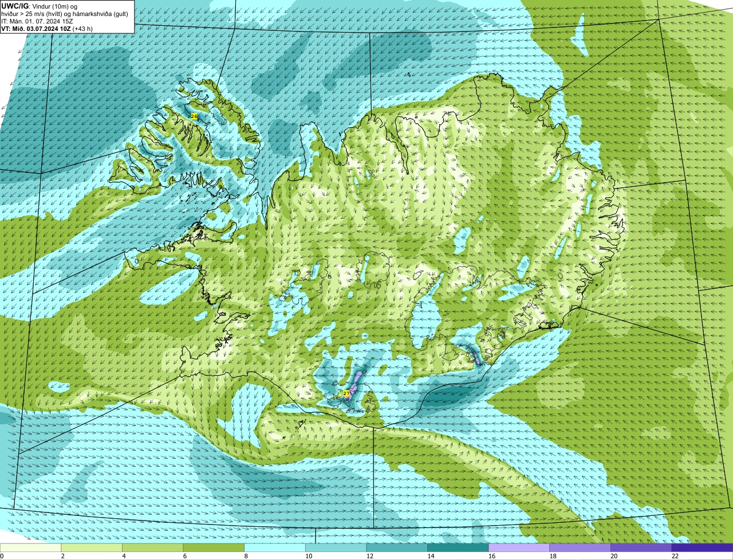Click the legend tick label "0"
733x560 pixels.
[2, 556]
